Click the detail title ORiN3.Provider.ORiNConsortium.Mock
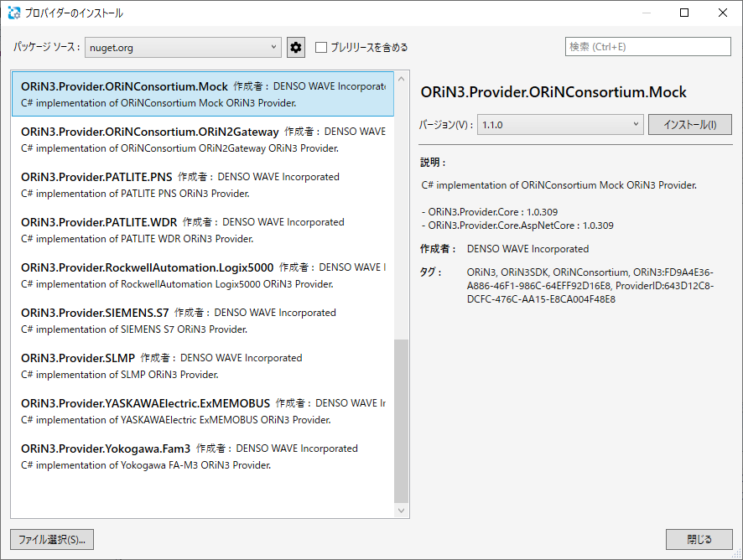This screenshot has width=743, height=560. coord(553,92)
